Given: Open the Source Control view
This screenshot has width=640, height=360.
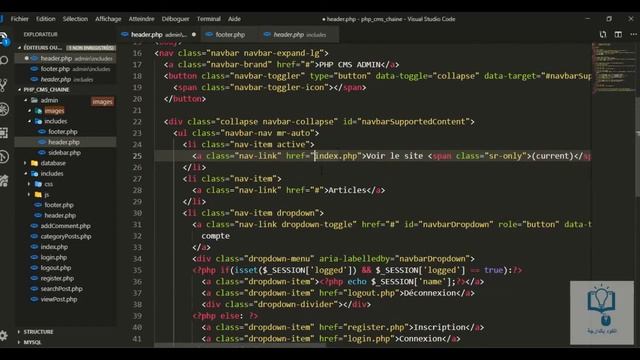Looking at the screenshot, I should coord(4,85).
